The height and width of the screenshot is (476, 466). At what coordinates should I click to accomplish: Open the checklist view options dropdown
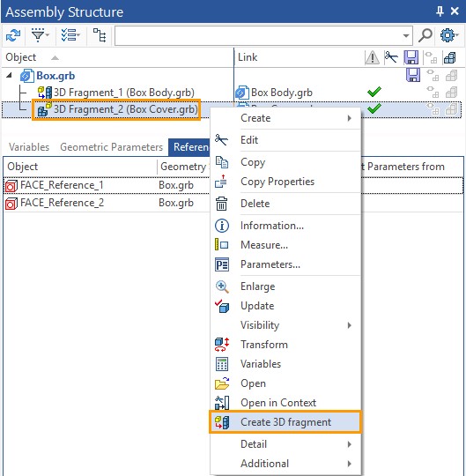(x=70, y=35)
